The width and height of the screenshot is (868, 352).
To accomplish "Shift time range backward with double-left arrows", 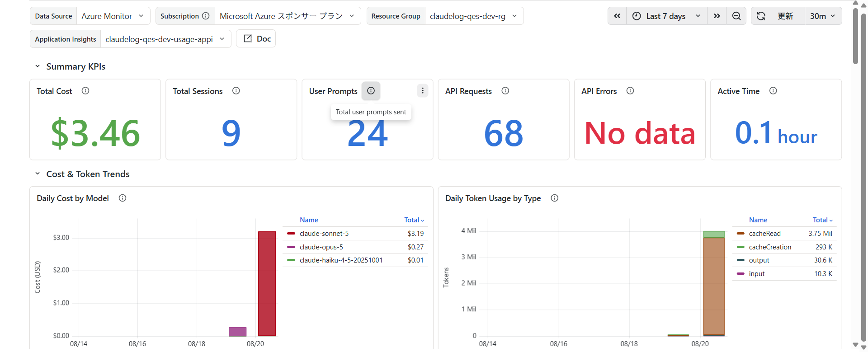I will 617,16.
